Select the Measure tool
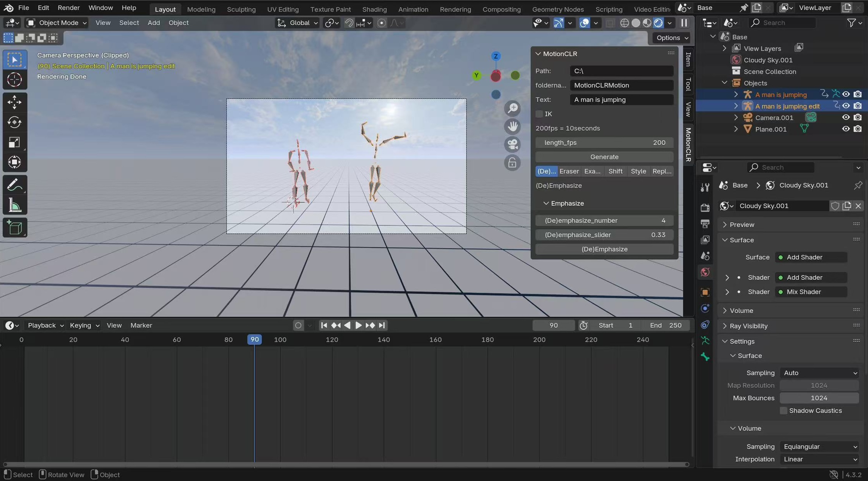Image resolution: width=868 pixels, height=481 pixels. tap(14, 205)
